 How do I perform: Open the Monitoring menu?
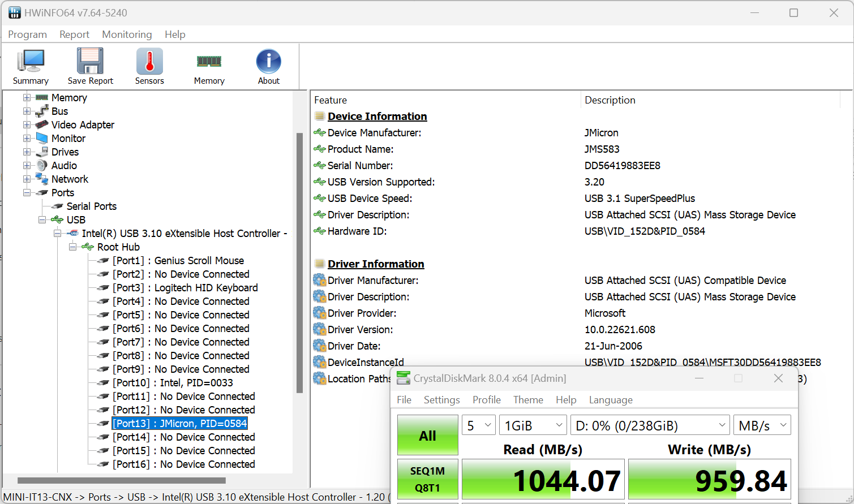pyautogui.click(x=127, y=35)
